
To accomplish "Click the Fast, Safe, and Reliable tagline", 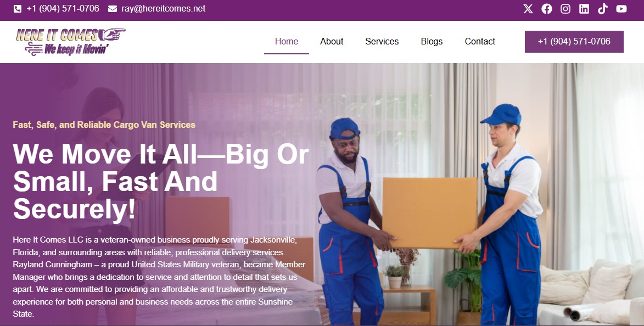I will [x=104, y=125].
